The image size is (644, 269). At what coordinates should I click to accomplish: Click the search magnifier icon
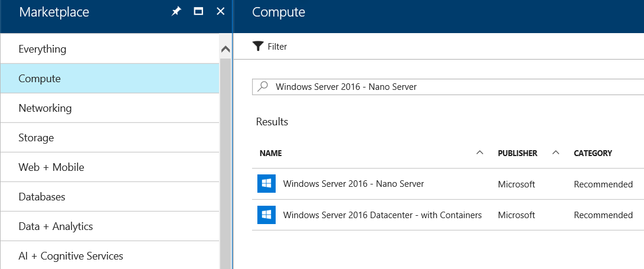263,86
